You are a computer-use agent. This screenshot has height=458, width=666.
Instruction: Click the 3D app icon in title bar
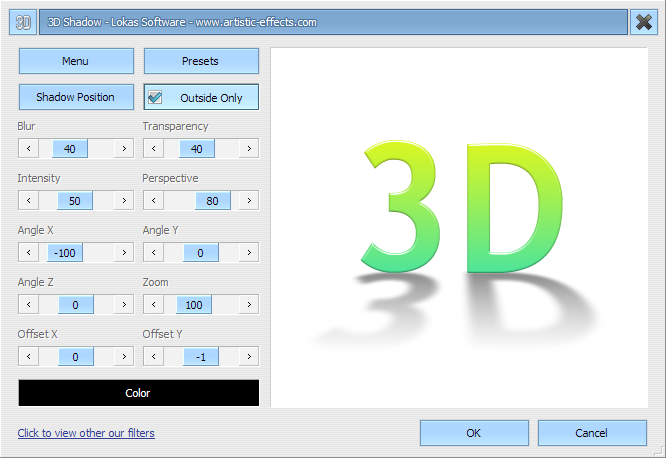coord(23,21)
